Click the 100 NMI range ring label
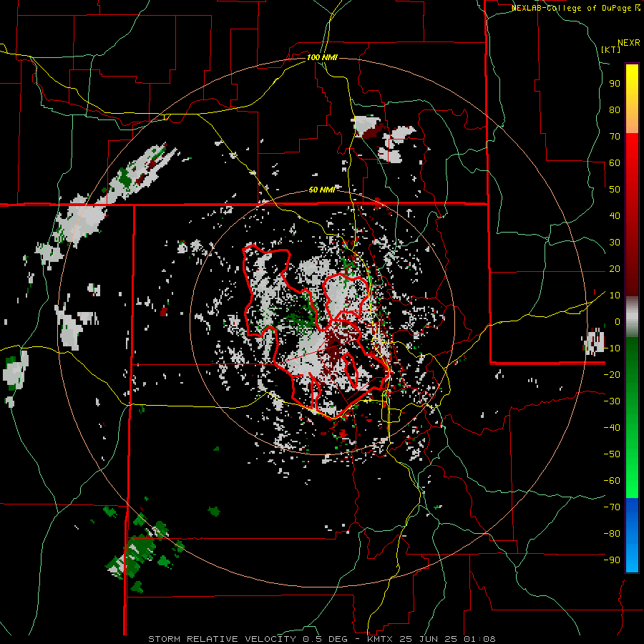The height and width of the screenshot is (644, 644). coord(322,57)
